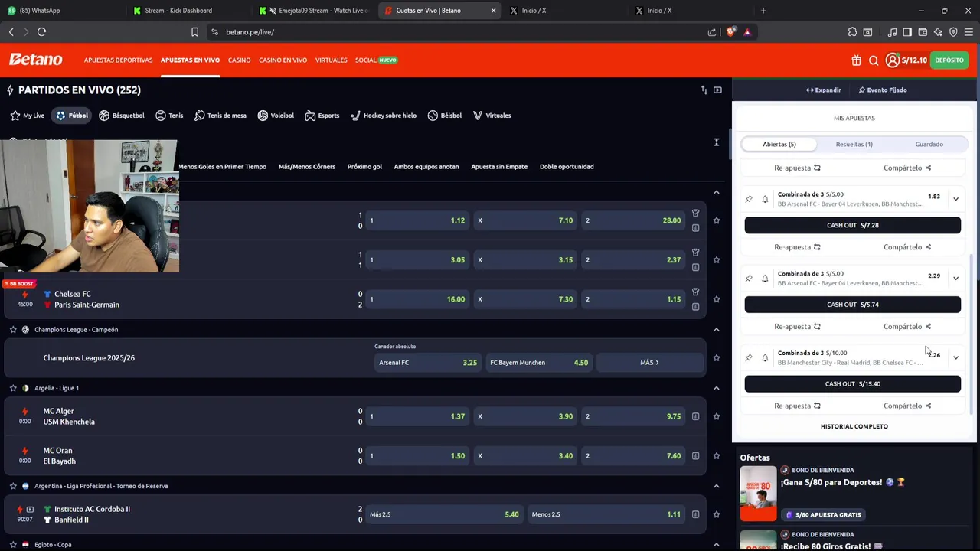Collapse the Champions League - Campeón section
Viewport: 980px width, 551px height.
(717, 330)
